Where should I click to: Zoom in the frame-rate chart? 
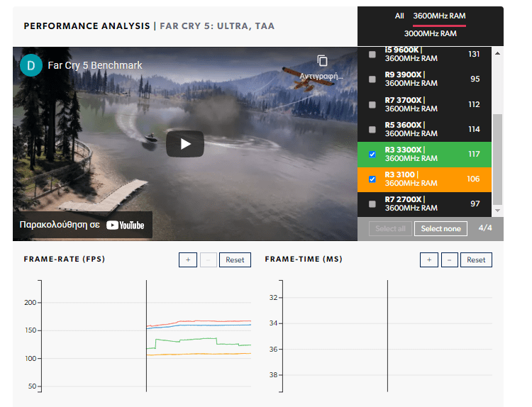[188, 260]
